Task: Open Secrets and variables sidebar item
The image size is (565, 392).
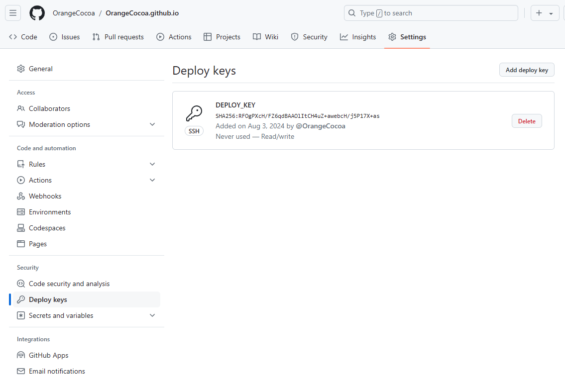Action: coord(87,315)
